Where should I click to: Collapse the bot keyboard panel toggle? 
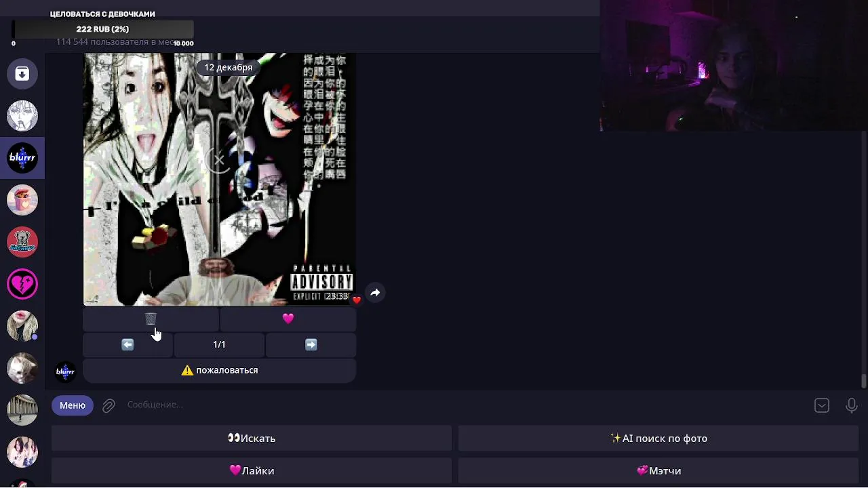tap(822, 405)
